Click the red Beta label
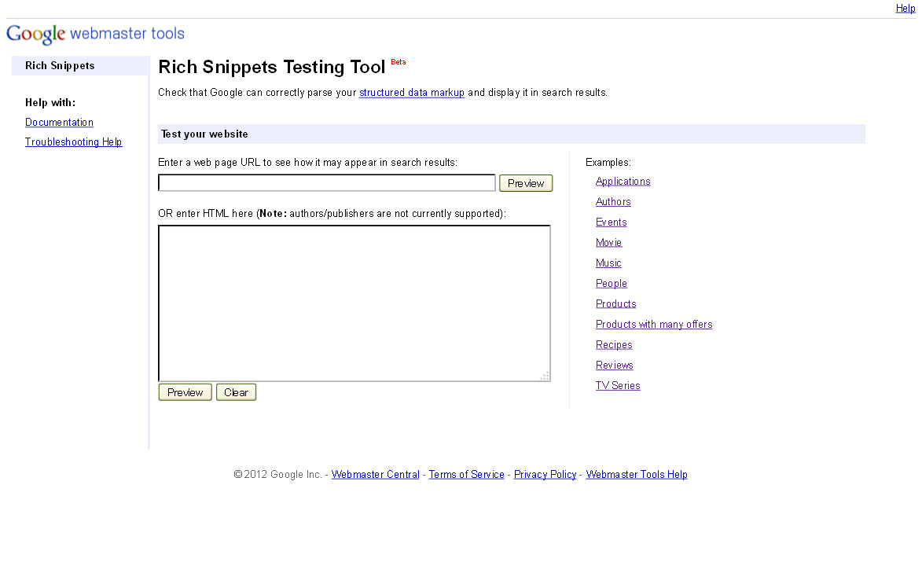This screenshot has width=922, height=588. coord(398,62)
